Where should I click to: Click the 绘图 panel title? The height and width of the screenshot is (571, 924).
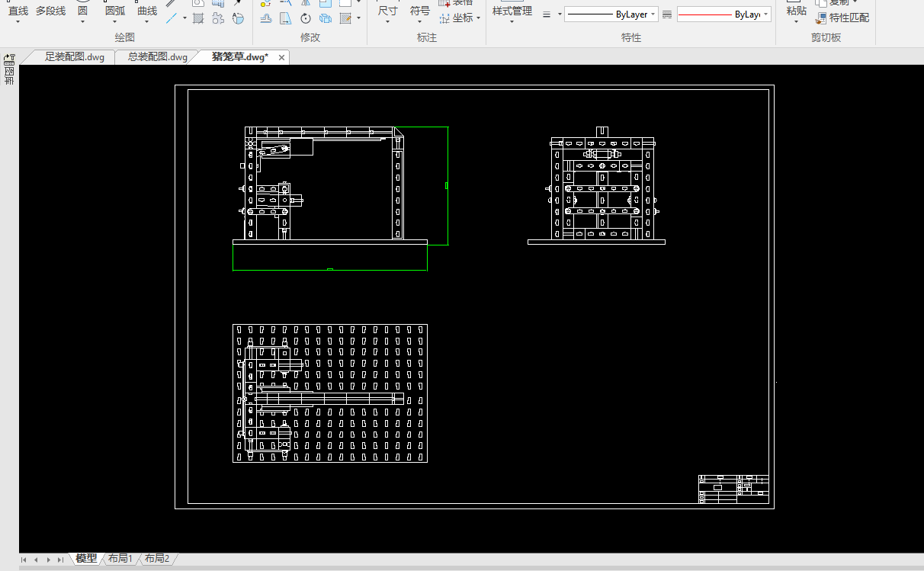[125, 37]
